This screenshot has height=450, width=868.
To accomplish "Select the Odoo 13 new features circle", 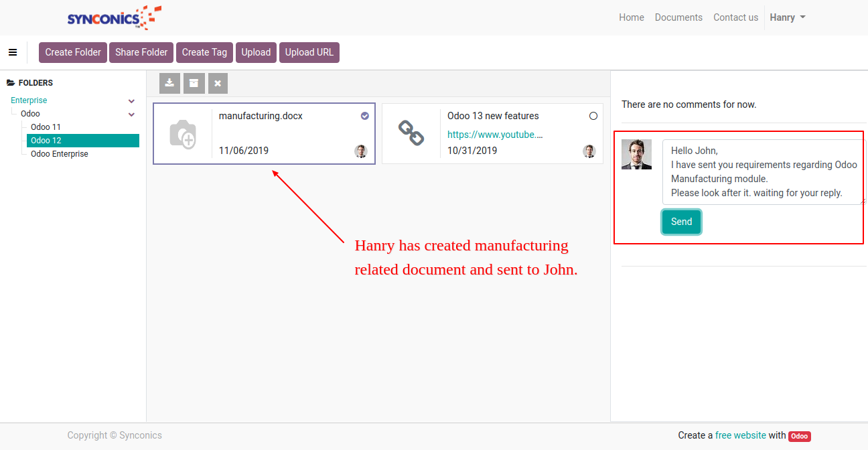I will [x=593, y=116].
